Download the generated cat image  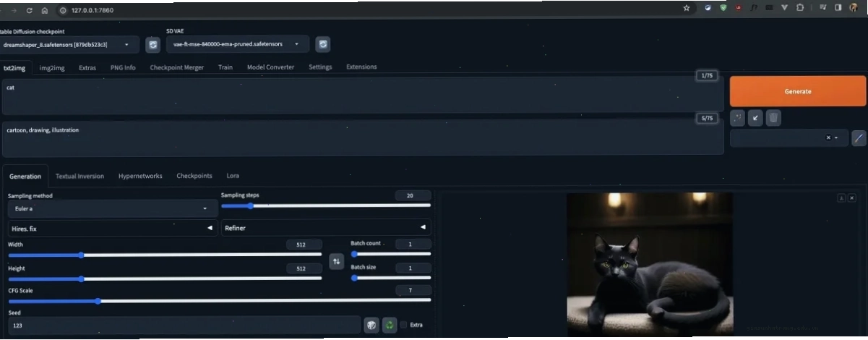click(x=841, y=198)
